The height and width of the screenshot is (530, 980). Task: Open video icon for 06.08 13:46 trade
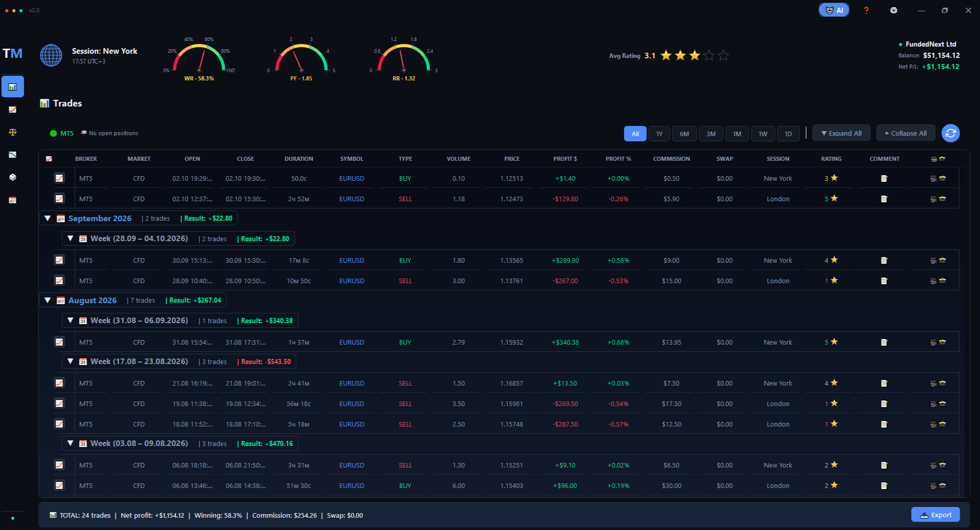click(x=933, y=486)
